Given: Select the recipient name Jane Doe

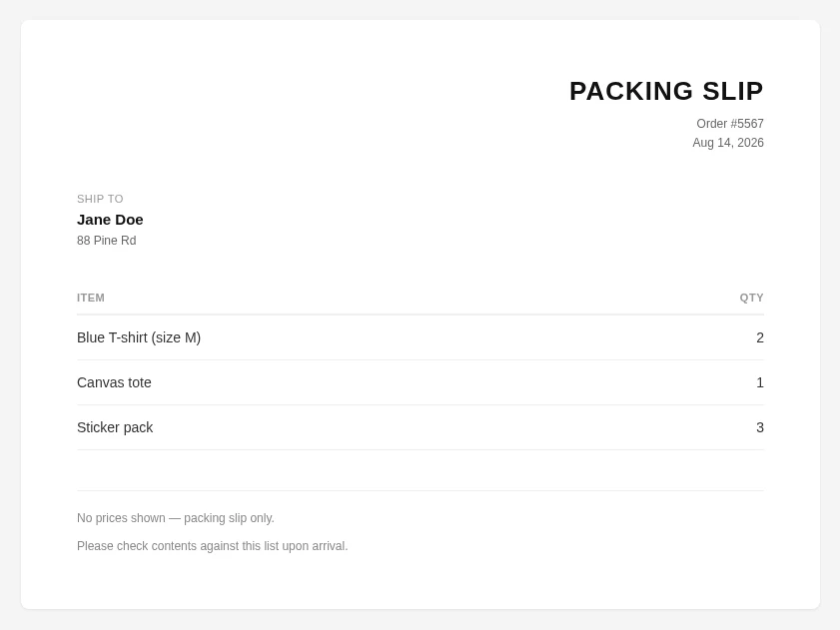Looking at the screenshot, I should click(110, 220).
